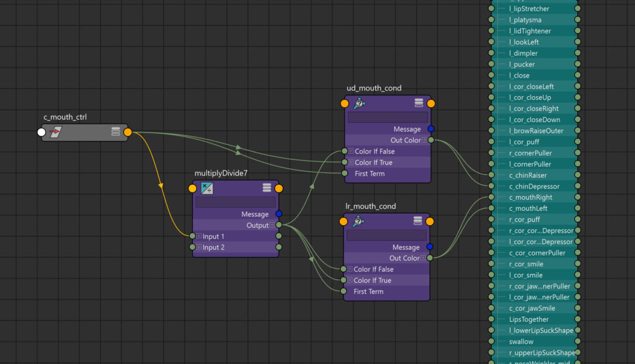Viewport: 635px width, 364px height.
Task: Click the filter field in lr_mouth_cond node
Action: click(387, 235)
